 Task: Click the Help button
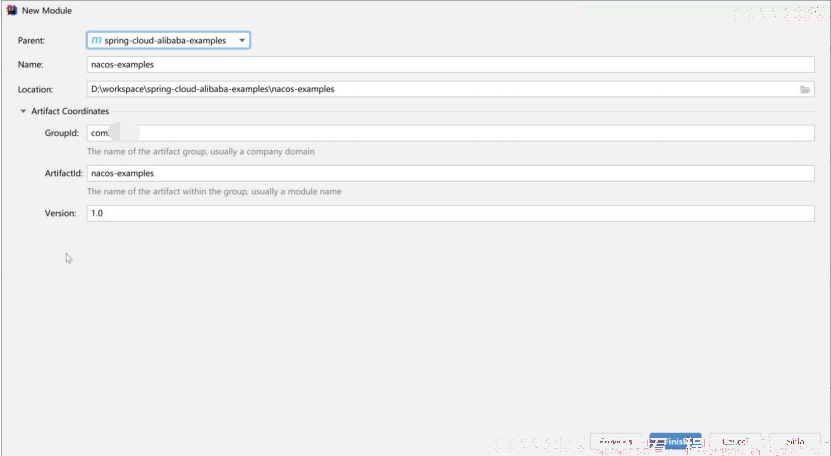(794, 441)
